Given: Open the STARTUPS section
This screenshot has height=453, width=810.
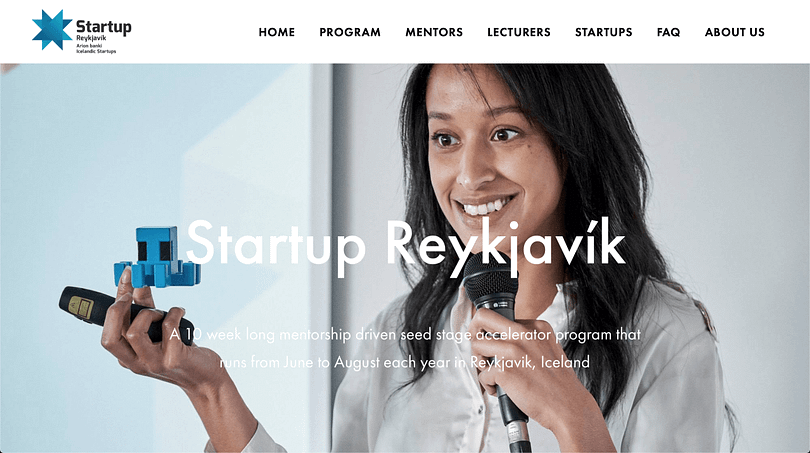Looking at the screenshot, I should click(603, 32).
